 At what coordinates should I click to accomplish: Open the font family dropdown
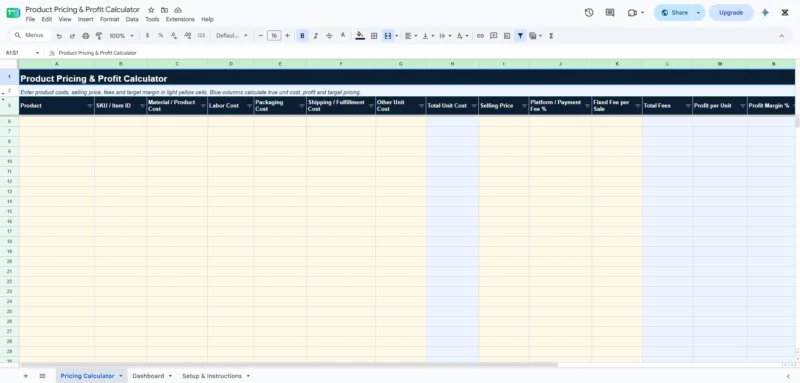click(x=232, y=36)
